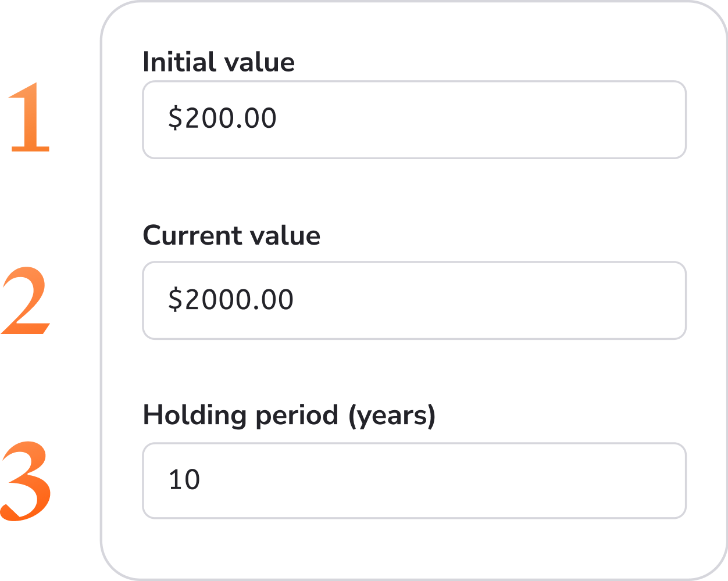Click the dollar sign in Initial value field
The image size is (728, 581).
coord(174,118)
